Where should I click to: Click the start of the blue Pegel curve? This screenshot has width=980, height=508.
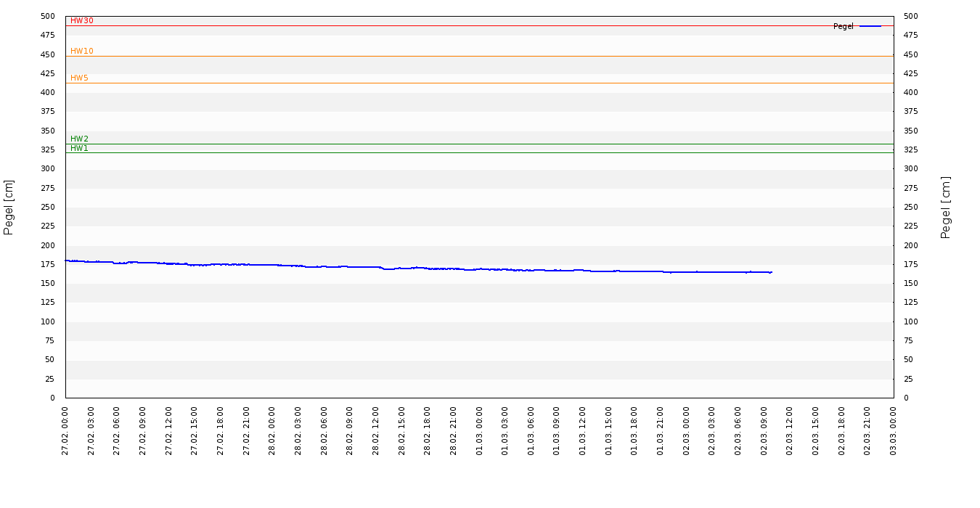point(66,261)
